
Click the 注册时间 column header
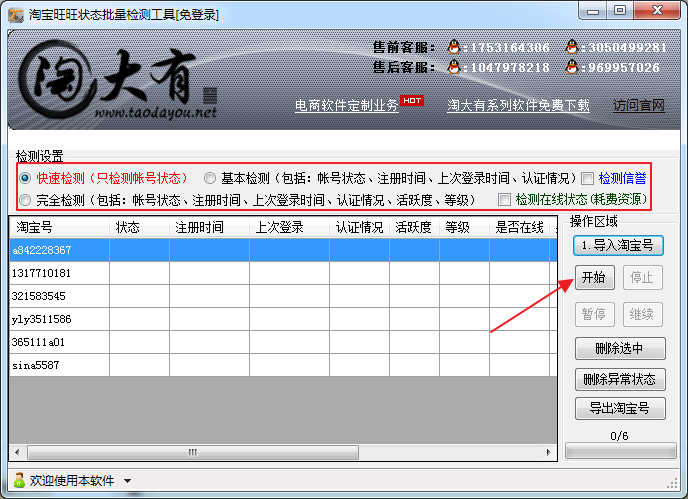pyautogui.click(x=209, y=227)
